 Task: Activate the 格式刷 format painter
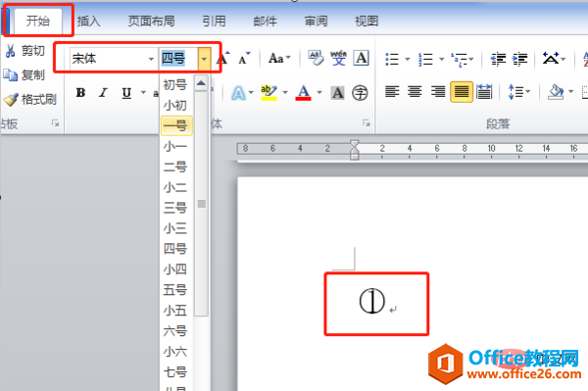29,99
